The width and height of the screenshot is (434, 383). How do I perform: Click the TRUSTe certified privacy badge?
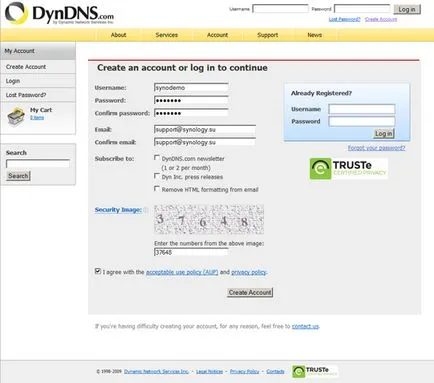point(348,169)
